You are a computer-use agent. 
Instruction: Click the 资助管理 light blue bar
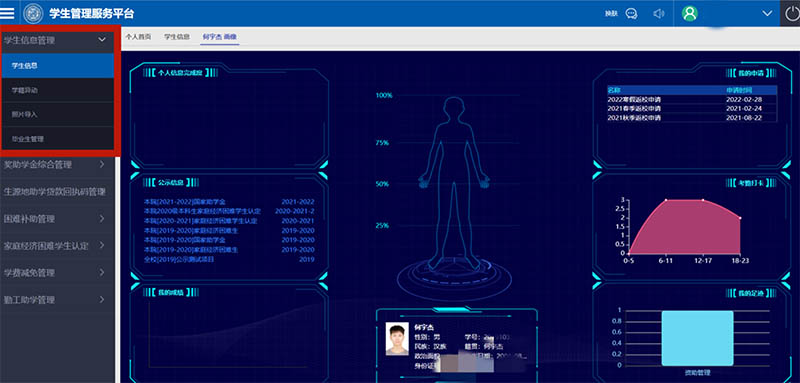[x=697, y=338]
